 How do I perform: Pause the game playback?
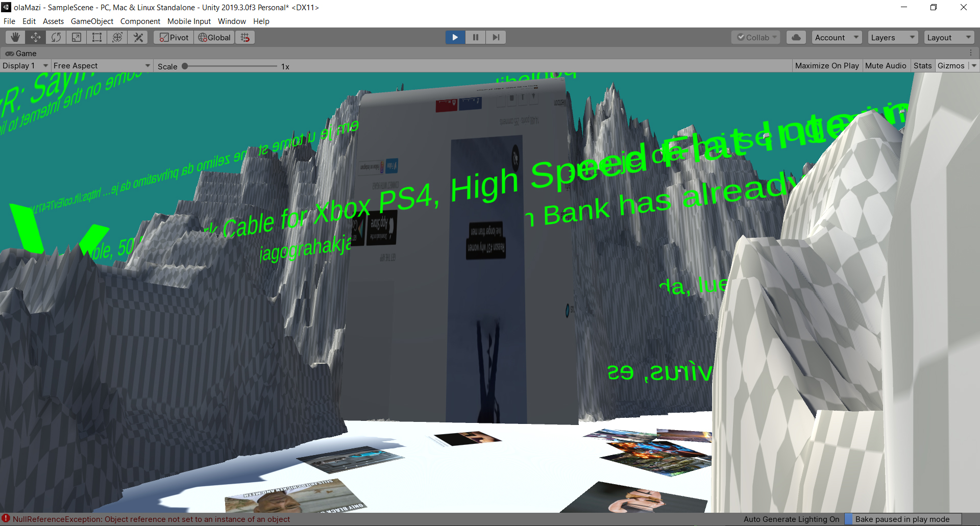coord(475,37)
